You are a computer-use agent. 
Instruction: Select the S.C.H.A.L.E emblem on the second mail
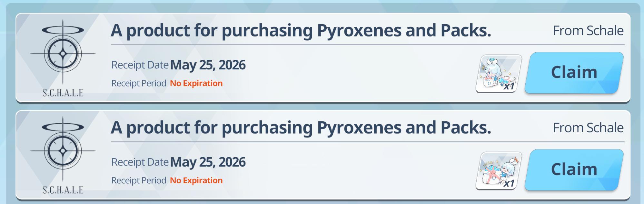point(63,155)
